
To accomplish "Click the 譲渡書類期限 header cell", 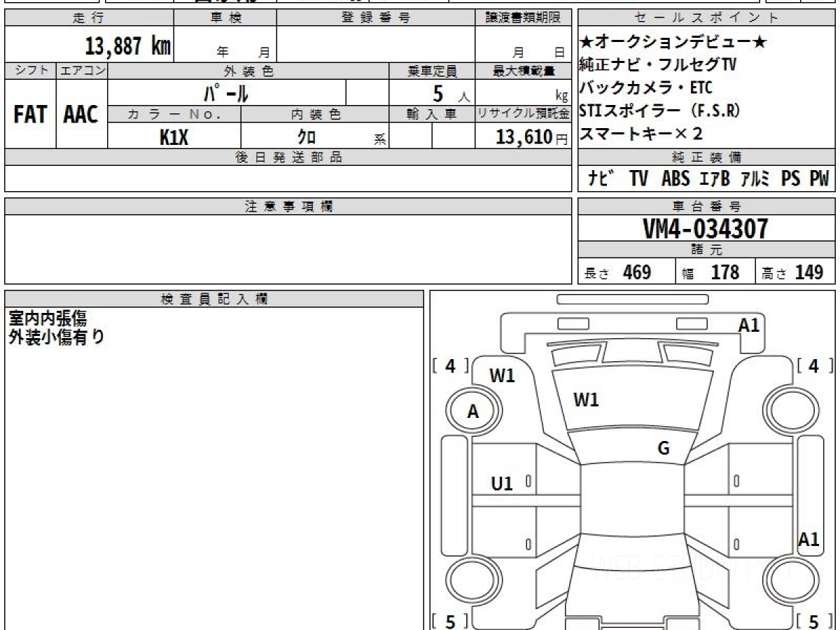I will click(524, 18).
